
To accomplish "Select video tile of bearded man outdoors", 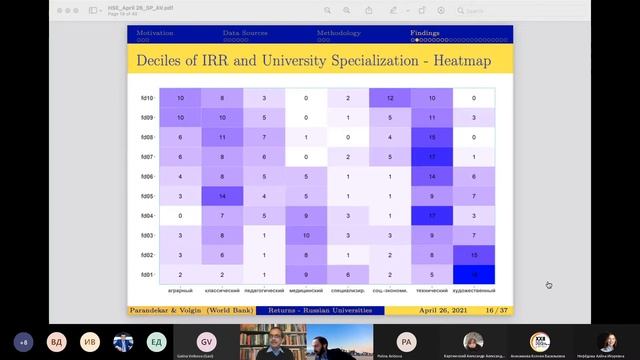I will tap(340, 342).
